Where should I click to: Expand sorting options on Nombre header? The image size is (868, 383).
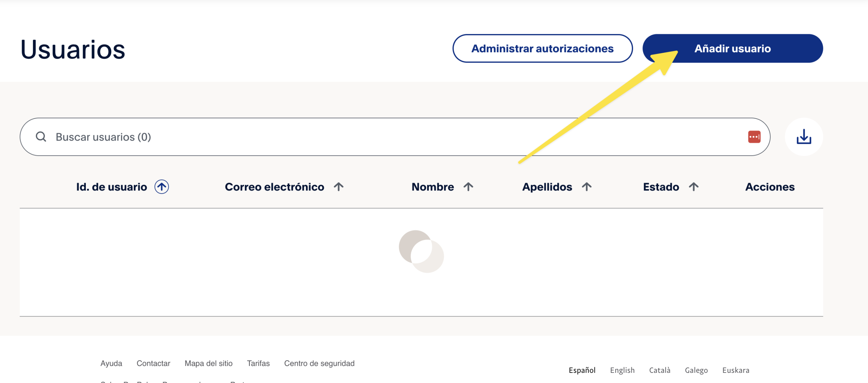468,186
